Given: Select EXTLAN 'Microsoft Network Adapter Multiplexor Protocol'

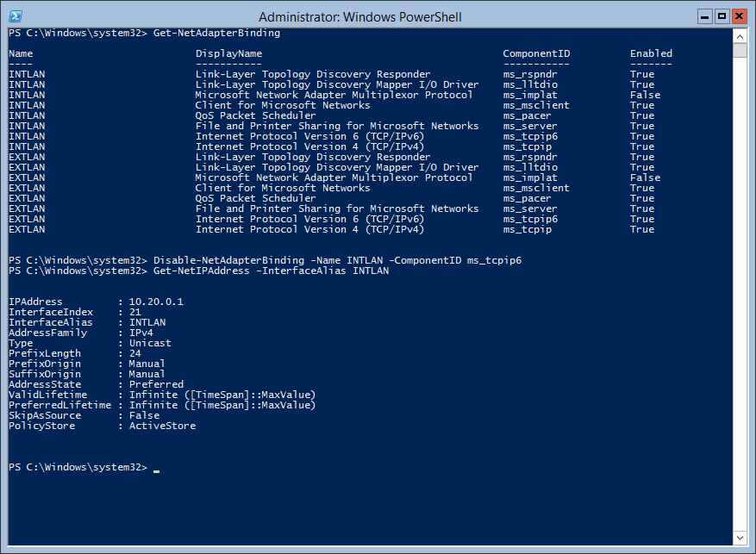Looking at the screenshot, I should (334, 177).
